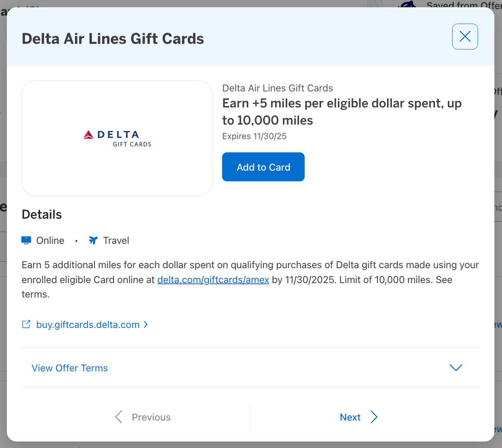Close the Delta Air Lines Gift Cards dialog
Screen dimensions: 502x448
[465, 36]
